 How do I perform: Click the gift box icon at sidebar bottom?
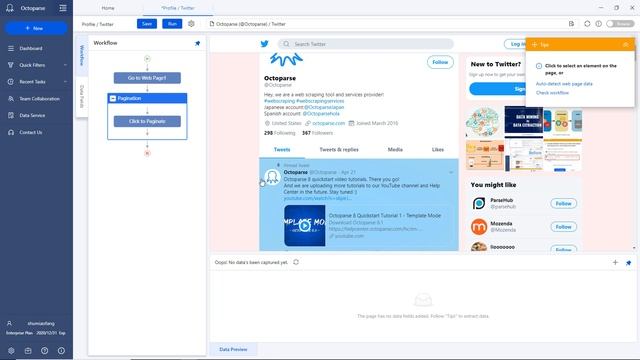pyautogui.click(x=28, y=351)
